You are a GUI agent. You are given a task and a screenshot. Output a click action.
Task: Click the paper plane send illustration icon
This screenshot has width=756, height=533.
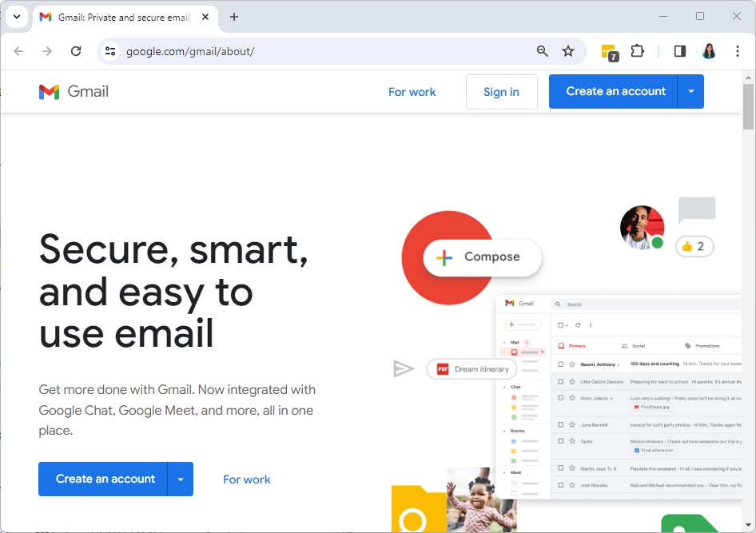click(x=404, y=368)
